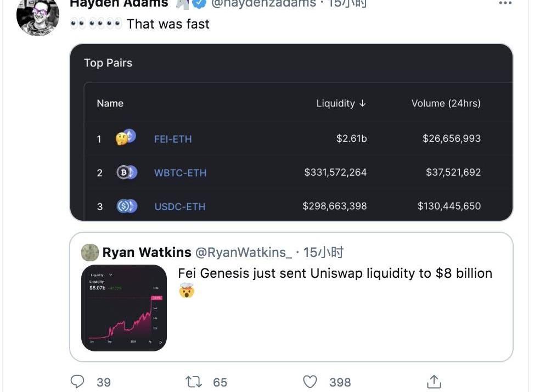Screen dimensions: 540x392
Task: Click the Name column header
Action: pos(110,103)
